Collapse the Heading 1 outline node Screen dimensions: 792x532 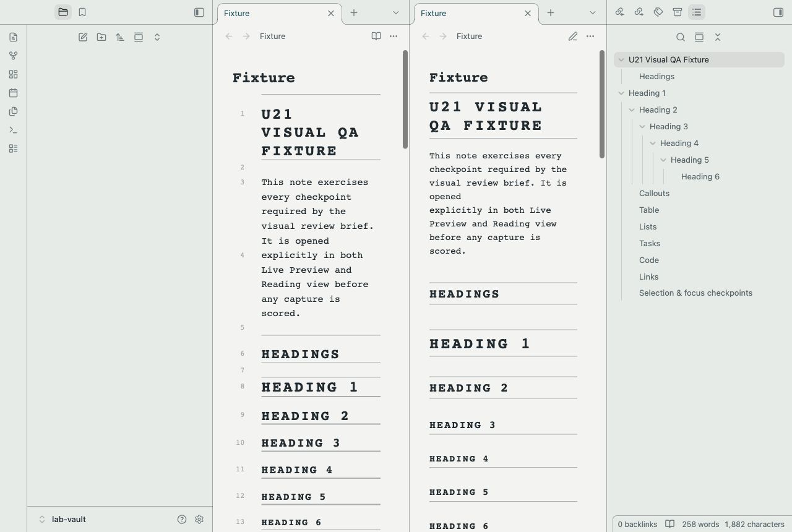(621, 93)
